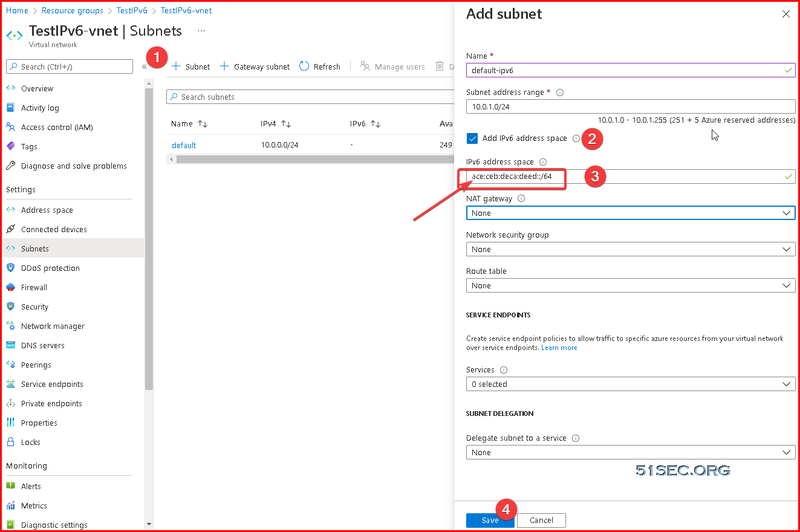Focus the subnet Name input field
This screenshot has width=800, height=532.
tap(631, 70)
